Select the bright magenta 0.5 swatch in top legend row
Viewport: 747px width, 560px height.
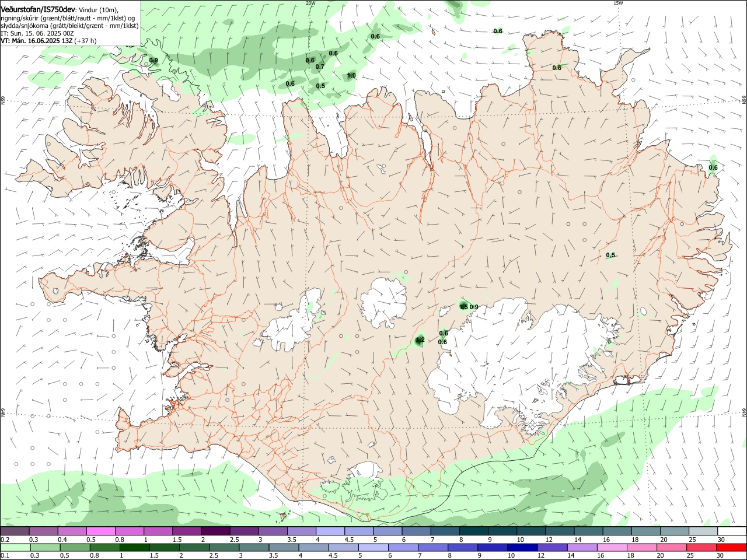(x=100, y=531)
